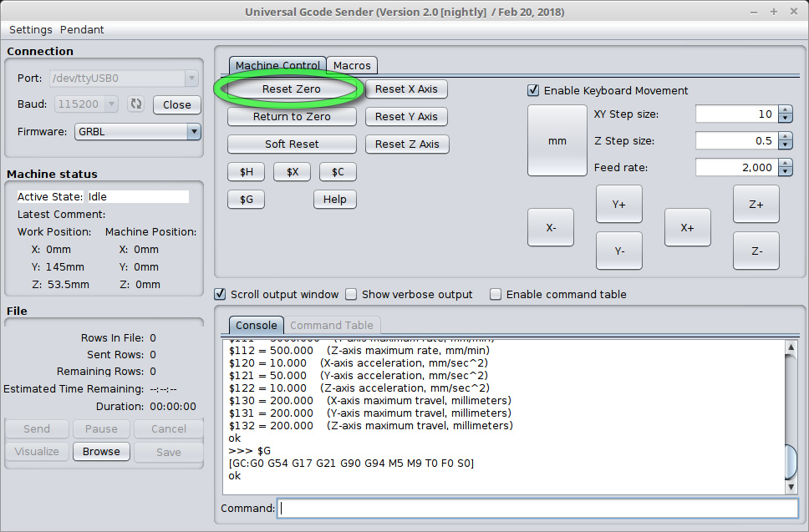The width and height of the screenshot is (809, 532).
Task: Enable Show verbose output checkbox
Action: pyautogui.click(x=352, y=294)
